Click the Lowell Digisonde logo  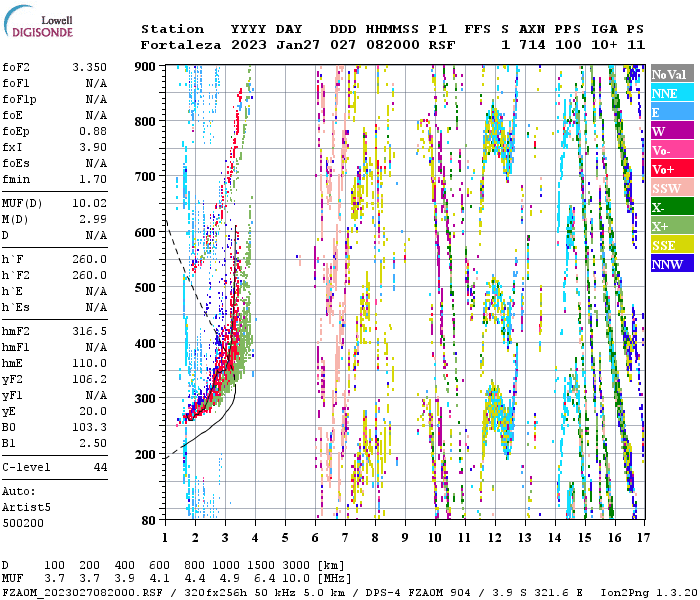pos(38,21)
